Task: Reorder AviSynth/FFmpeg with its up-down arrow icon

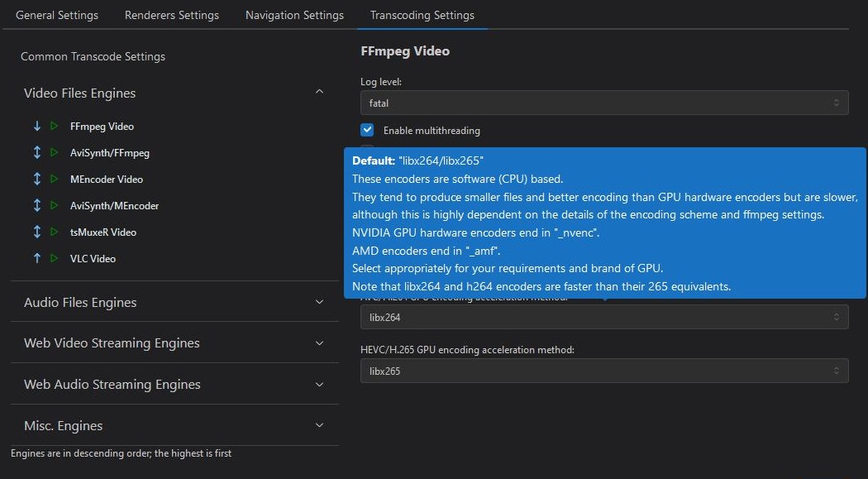Action: [37, 152]
